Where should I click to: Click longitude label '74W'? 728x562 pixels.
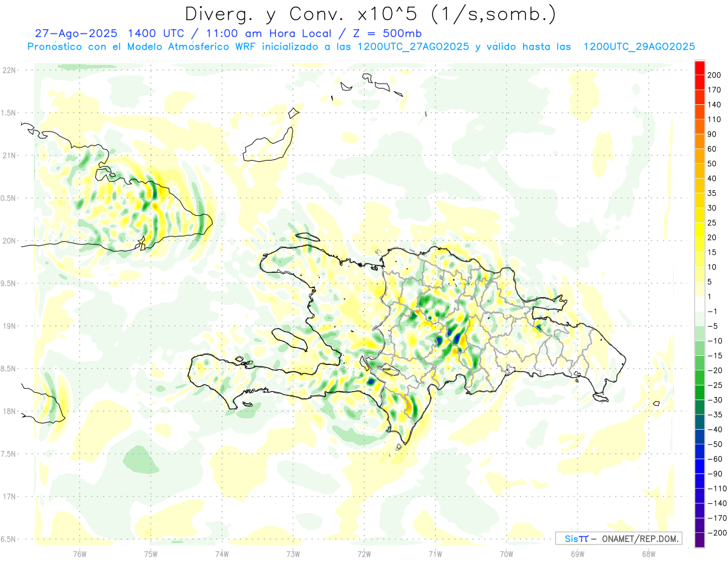(222, 554)
